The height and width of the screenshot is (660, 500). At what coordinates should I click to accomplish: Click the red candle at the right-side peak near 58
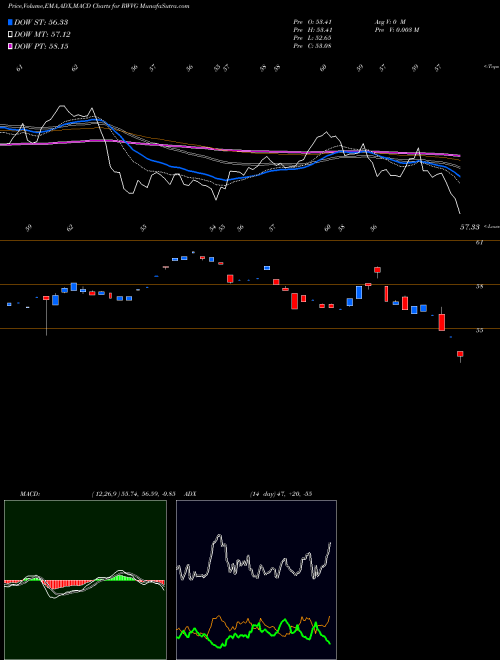pyautogui.click(x=378, y=271)
